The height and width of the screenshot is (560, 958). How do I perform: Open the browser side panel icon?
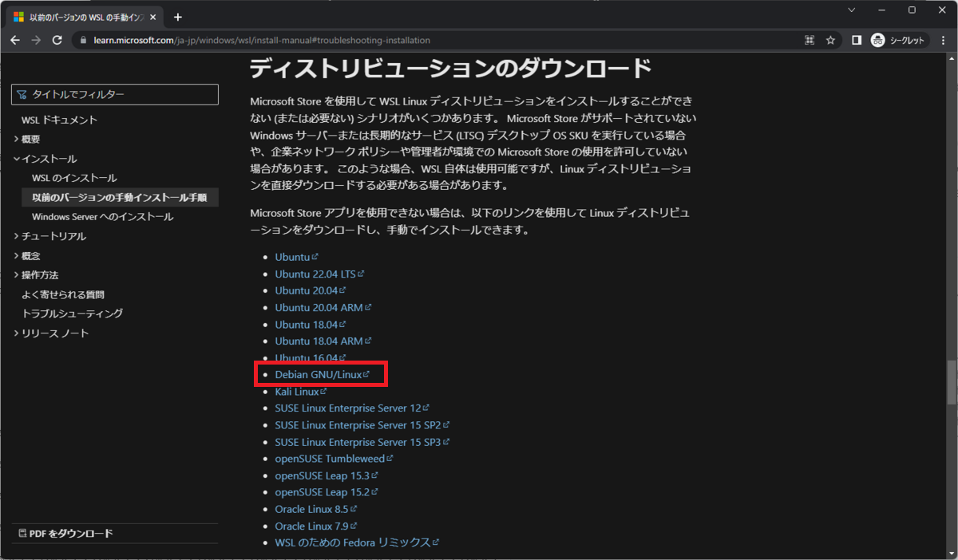[x=857, y=40]
